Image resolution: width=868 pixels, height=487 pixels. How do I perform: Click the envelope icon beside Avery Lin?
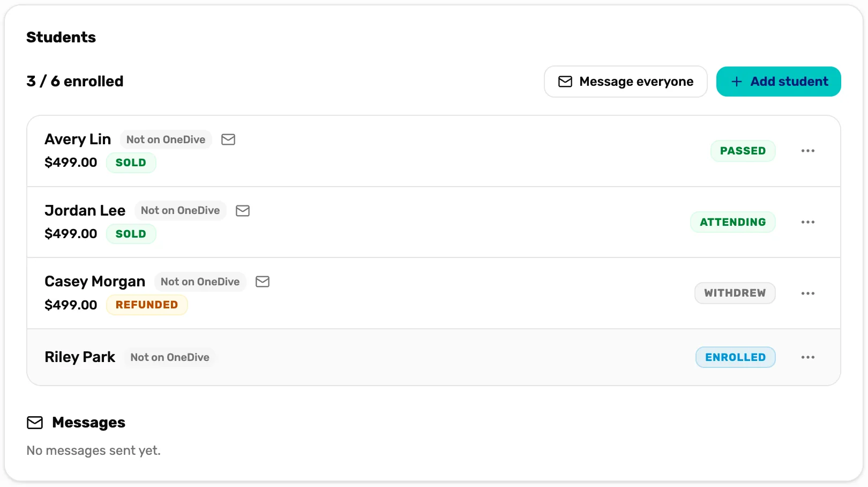[228, 139]
